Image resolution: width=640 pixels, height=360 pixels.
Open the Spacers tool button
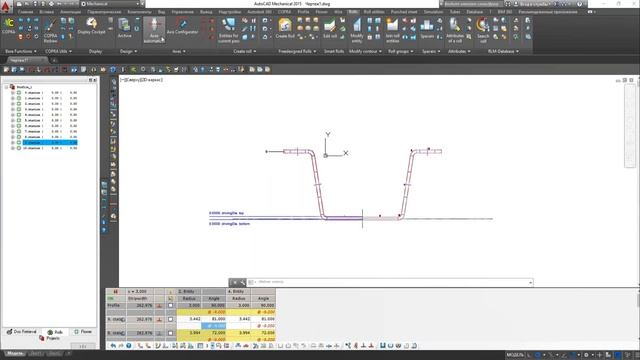tap(427, 29)
